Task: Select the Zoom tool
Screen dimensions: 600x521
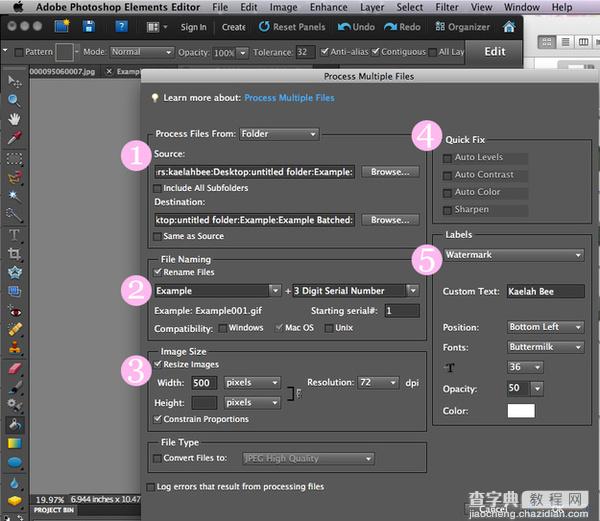Action: [15, 100]
